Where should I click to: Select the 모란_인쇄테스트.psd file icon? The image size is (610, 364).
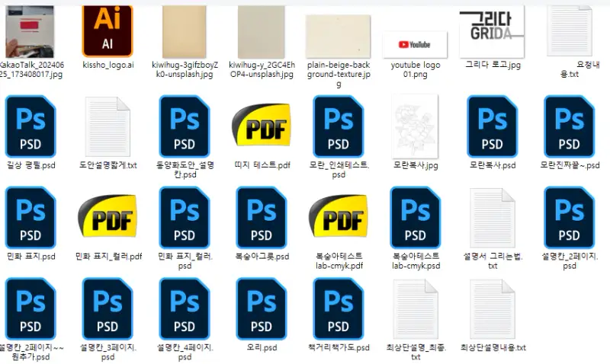(339, 126)
